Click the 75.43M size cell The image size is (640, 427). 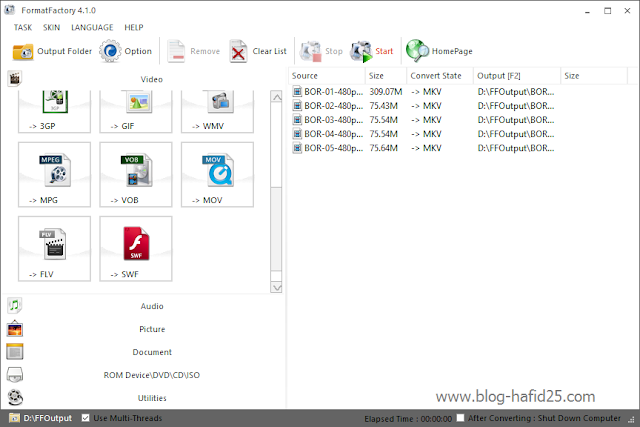(384, 106)
